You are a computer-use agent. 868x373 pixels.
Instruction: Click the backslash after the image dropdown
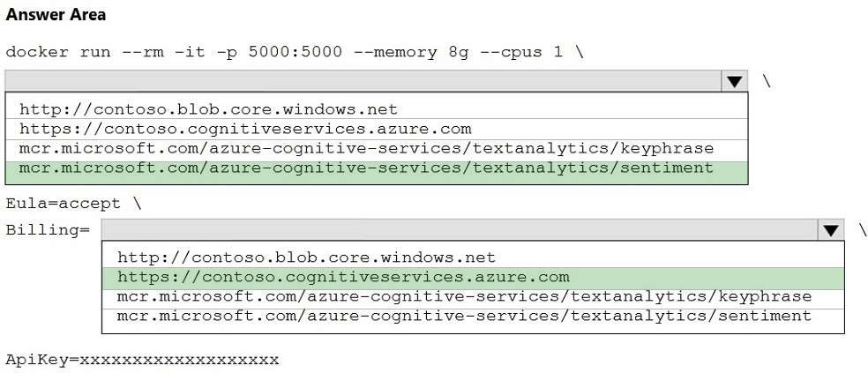[x=767, y=81]
